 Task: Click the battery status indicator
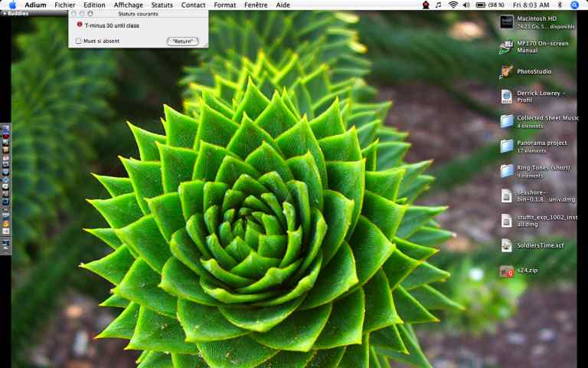490,5
